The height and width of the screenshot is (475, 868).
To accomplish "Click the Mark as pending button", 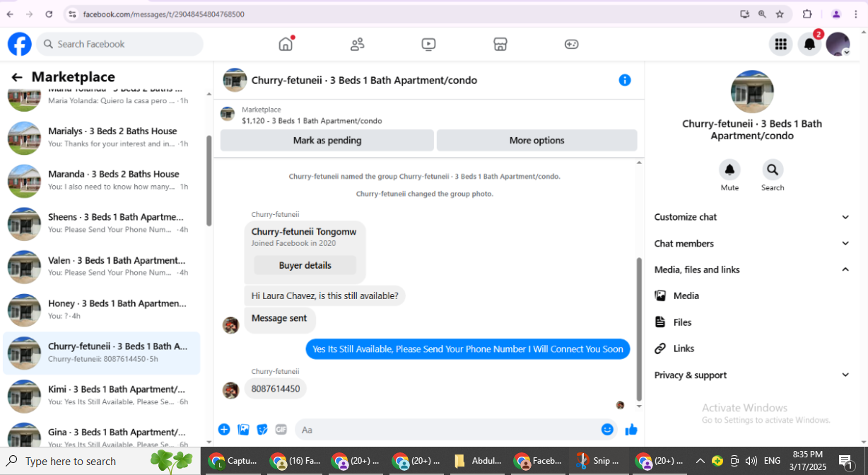I will (x=327, y=140).
